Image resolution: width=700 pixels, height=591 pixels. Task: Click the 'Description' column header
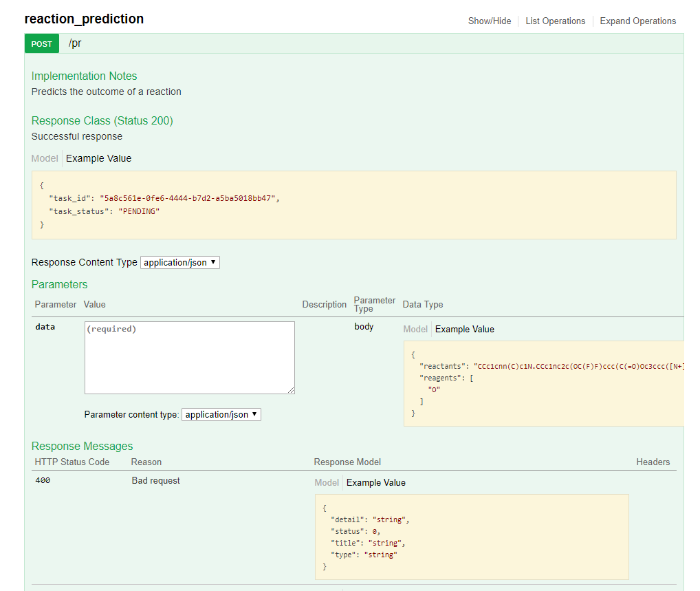point(324,305)
